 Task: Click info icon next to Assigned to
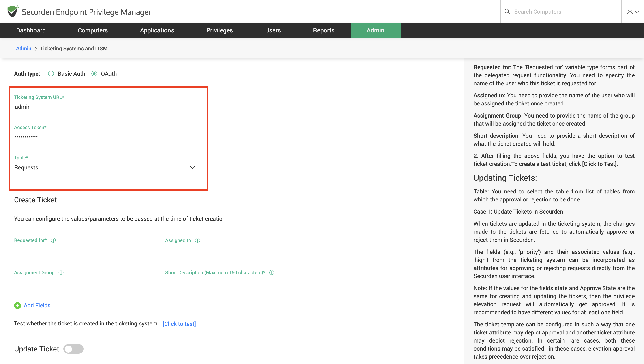197,240
